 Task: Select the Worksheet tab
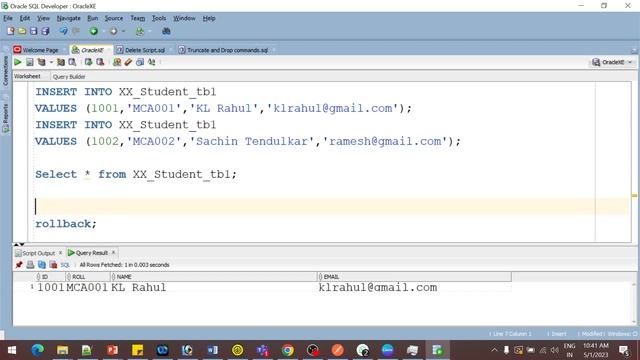(27, 76)
